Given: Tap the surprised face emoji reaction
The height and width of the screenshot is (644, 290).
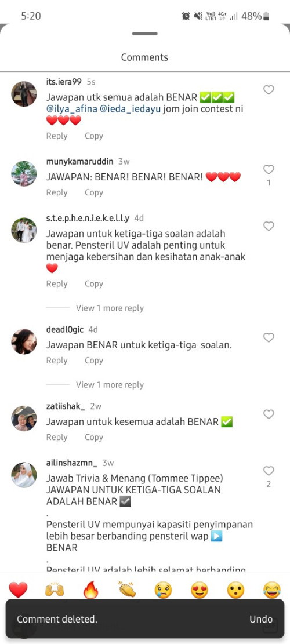Looking at the screenshot, I should pos(236,590).
